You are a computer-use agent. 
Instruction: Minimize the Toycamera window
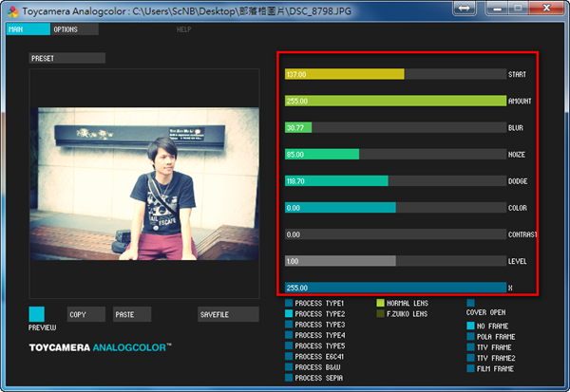point(497,8)
